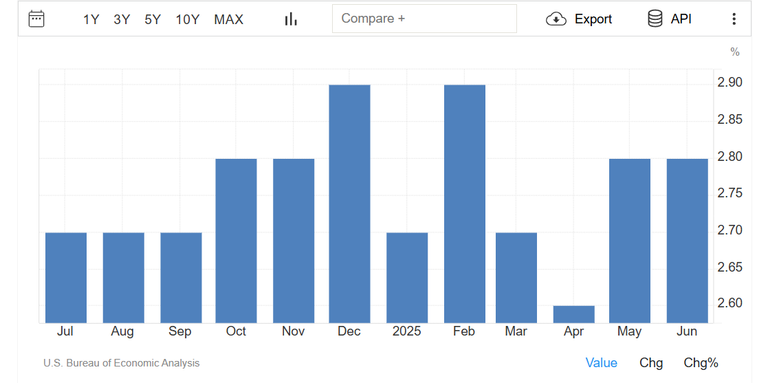Open the three-dot more options menu
Image resolution: width=768 pixels, height=383 pixels.
(734, 19)
